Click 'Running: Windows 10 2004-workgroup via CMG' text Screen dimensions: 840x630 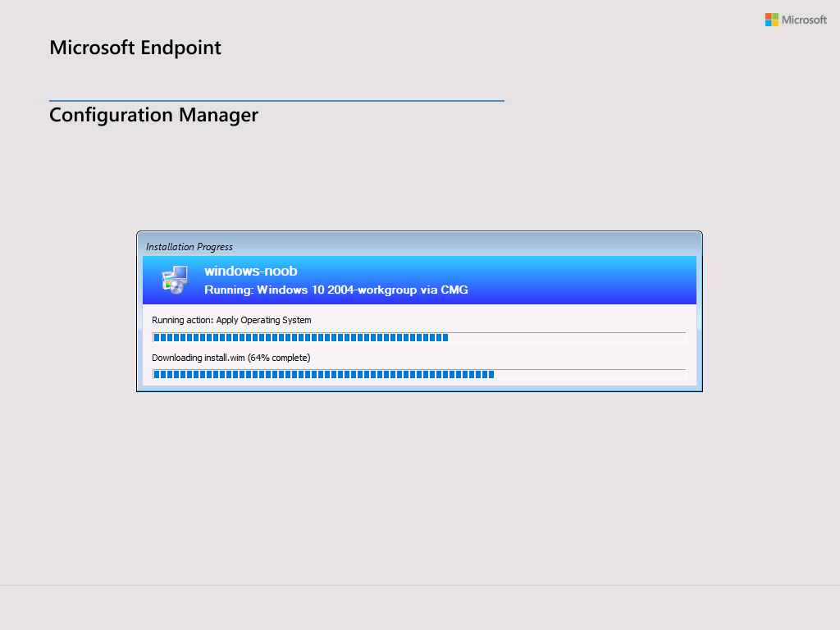coord(336,290)
